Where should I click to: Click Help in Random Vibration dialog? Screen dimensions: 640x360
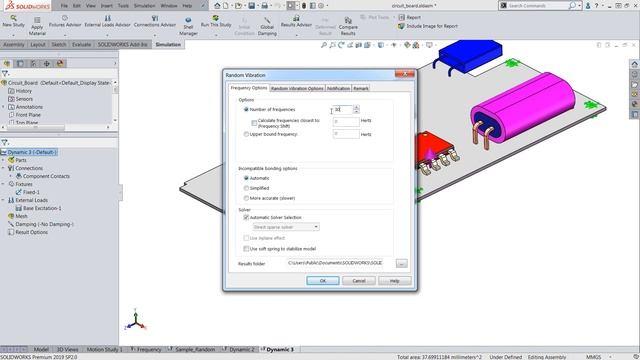click(x=395, y=281)
